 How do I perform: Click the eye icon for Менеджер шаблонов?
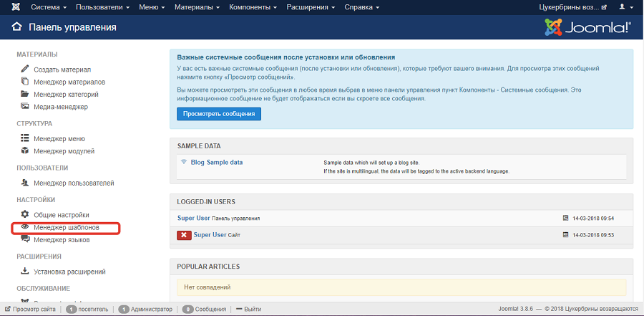tap(24, 227)
